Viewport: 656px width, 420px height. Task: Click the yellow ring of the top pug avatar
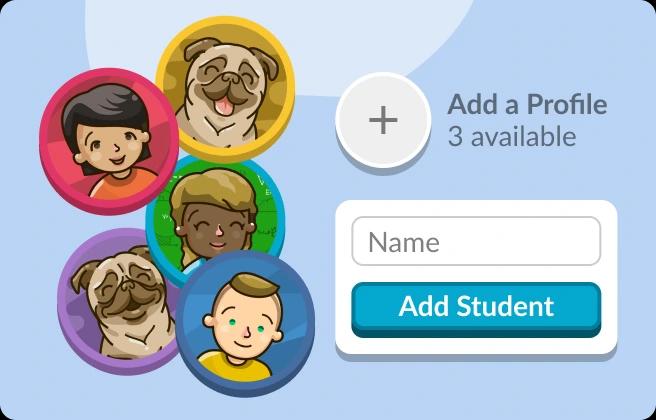pos(226,24)
